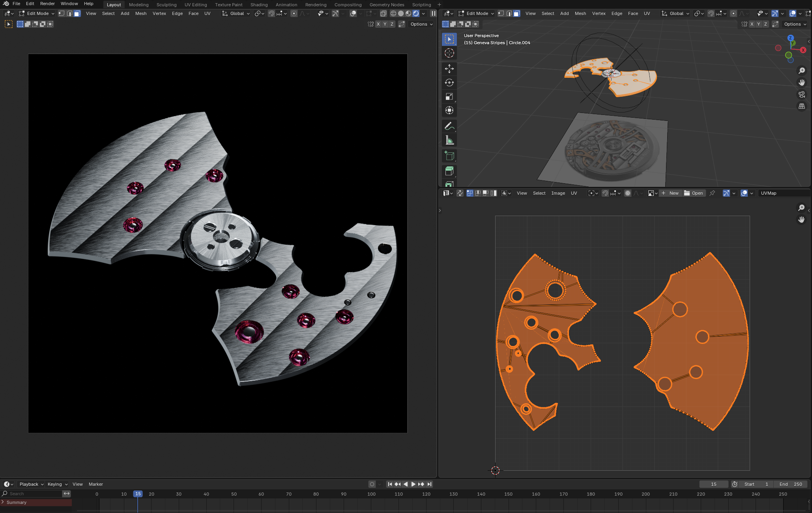This screenshot has width=812, height=513.
Task: Create a New image in the UV editor
Action: point(673,193)
